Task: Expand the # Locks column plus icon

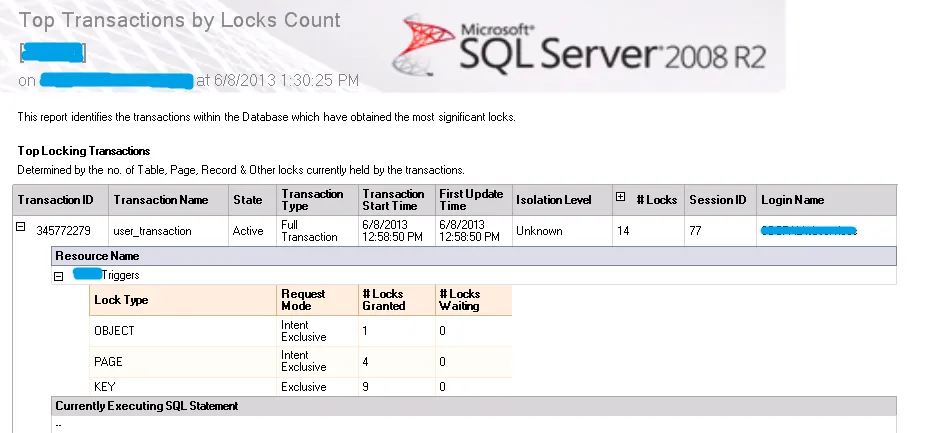Action: pyautogui.click(x=620, y=197)
